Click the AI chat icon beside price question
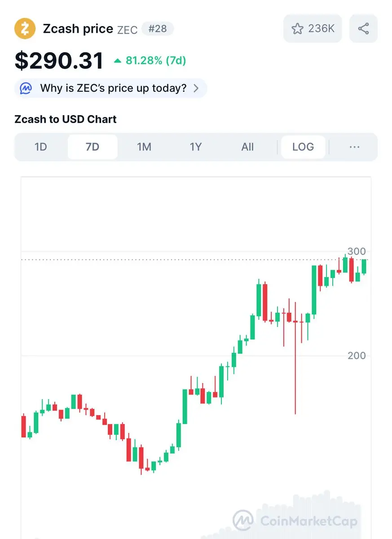The width and height of the screenshot is (392, 539). [26, 88]
